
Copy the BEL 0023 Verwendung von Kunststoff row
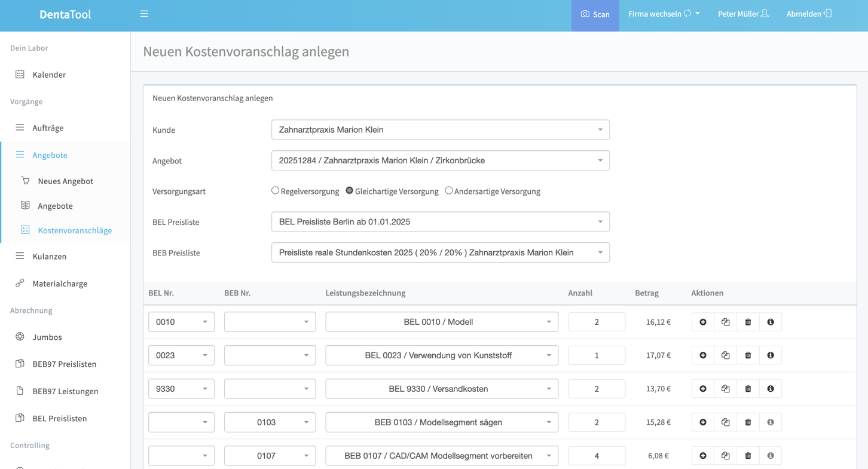click(725, 355)
